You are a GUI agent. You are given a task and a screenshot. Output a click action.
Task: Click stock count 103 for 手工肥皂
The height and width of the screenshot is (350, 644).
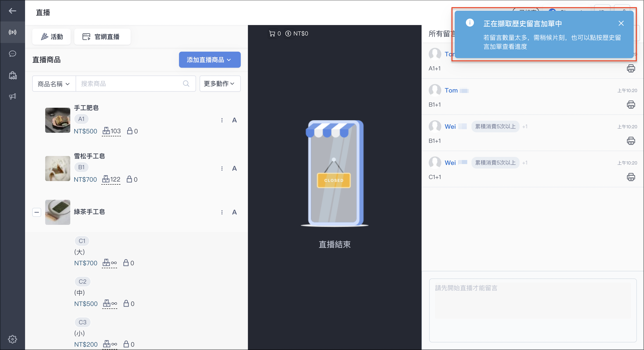coord(111,131)
